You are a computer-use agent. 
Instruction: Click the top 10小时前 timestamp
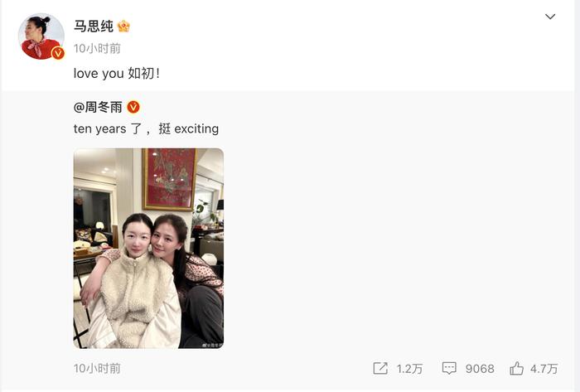[x=97, y=48]
